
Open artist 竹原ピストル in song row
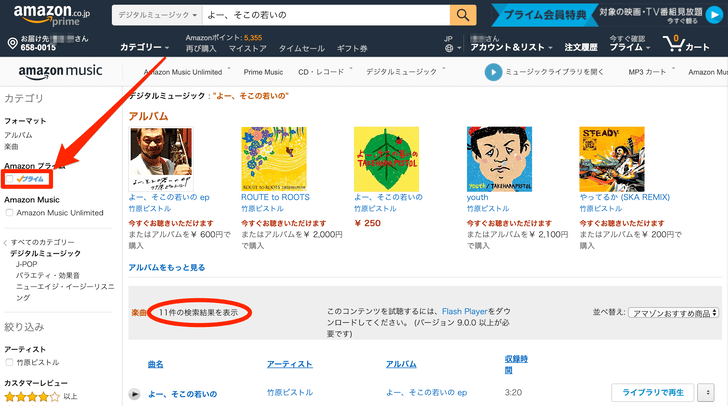(x=290, y=393)
